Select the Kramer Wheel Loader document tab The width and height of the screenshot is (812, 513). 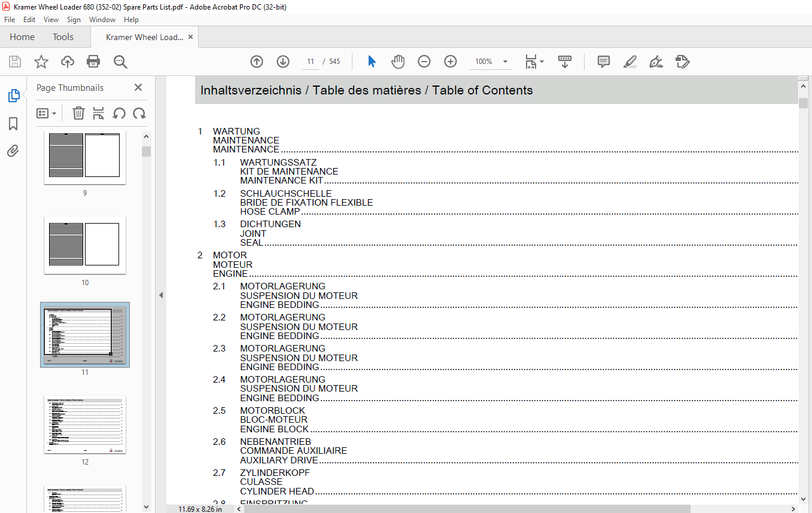[144, 37]
